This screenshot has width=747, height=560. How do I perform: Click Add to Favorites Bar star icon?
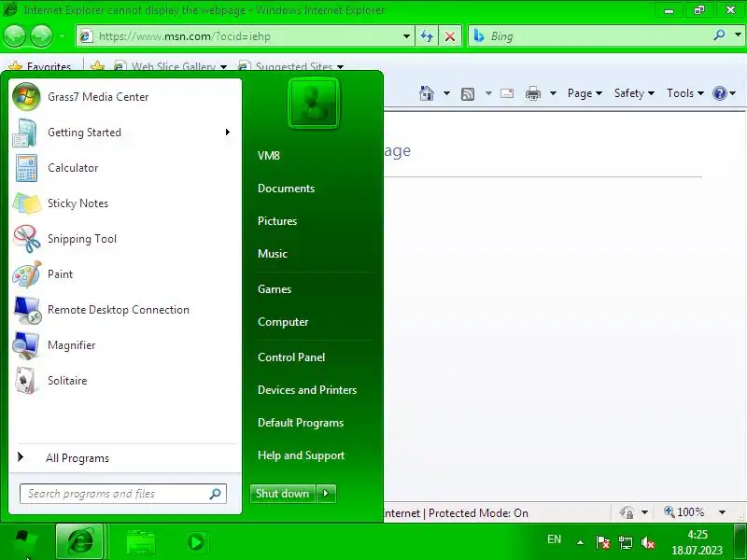click(98, 65)
